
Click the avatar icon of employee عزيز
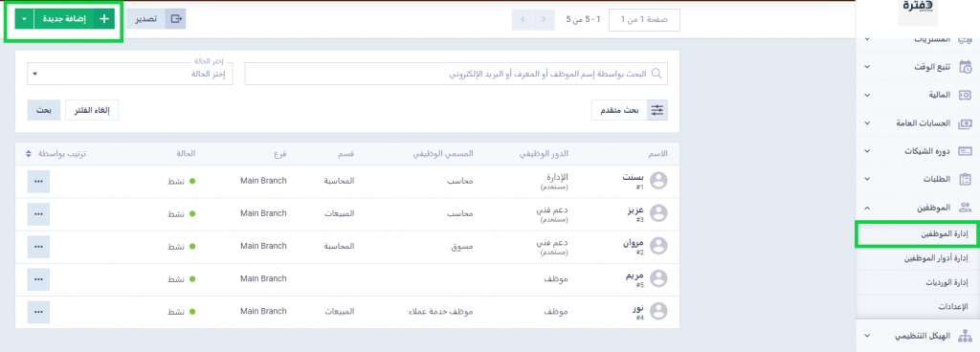(x=658, y=213)
